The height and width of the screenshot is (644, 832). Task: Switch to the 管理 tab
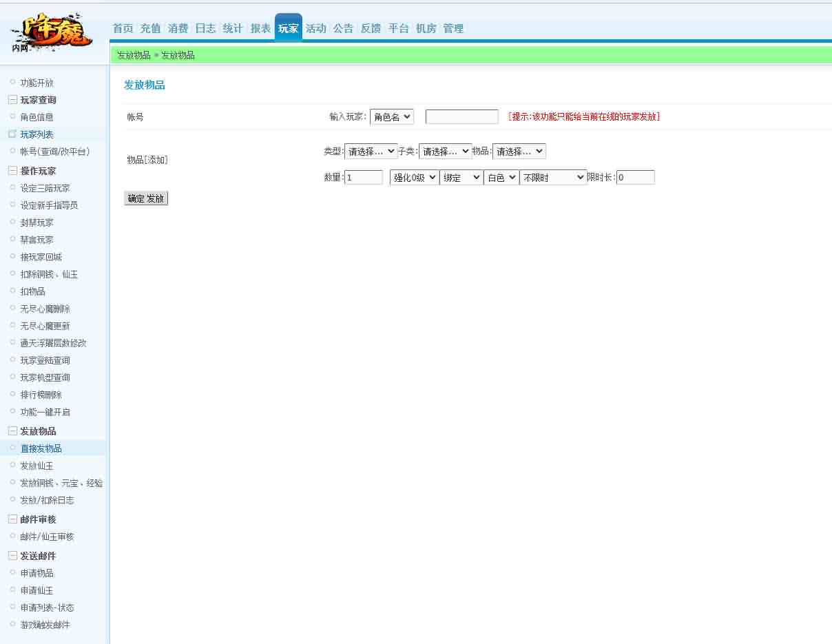[x=453, y=28]
